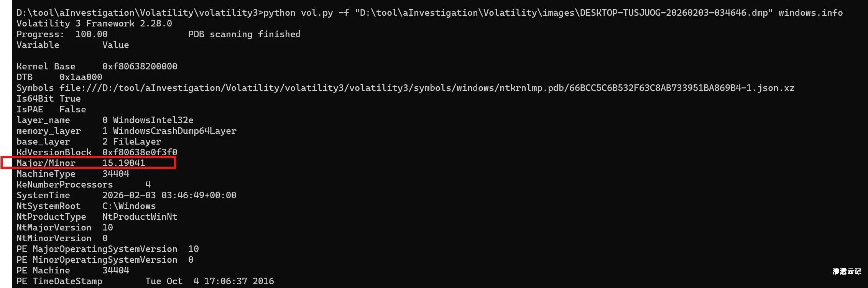Click the WindowsCrashDump64Layer memory layer text
Image resolution: width=868 pixels, height=288 pixels.
coord(174,131)
